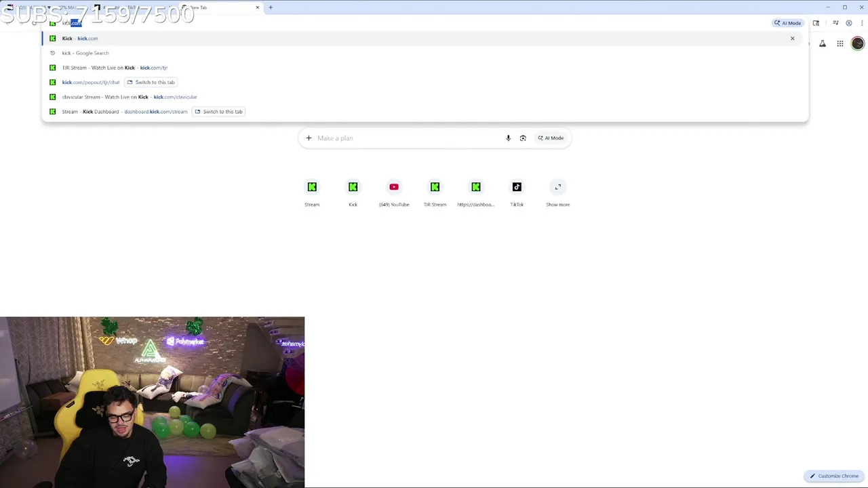The image size is (868, 488).
Task: Click the Kick favicon in the clavicular Stream row
Action: pyautogui.click(x=52, y=97)
